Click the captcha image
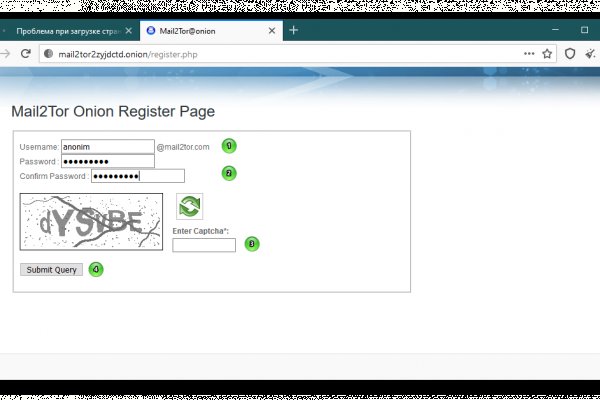This screenshot has width=600, height=400. 91,222
